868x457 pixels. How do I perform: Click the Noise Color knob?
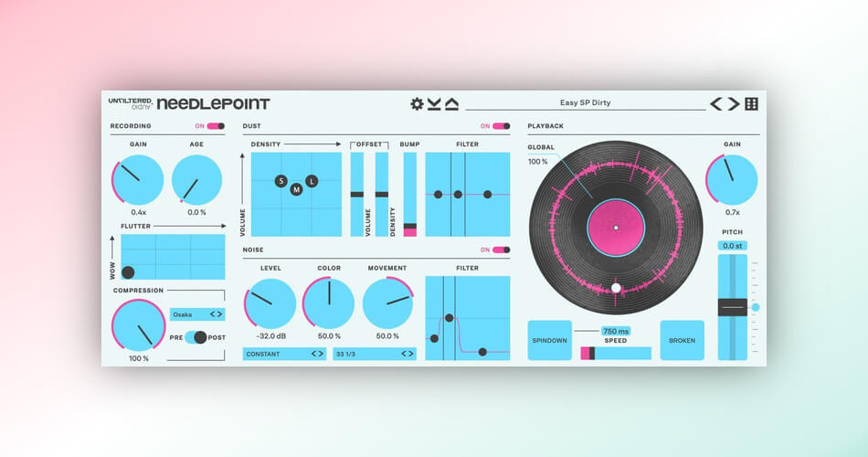[329, 303]
